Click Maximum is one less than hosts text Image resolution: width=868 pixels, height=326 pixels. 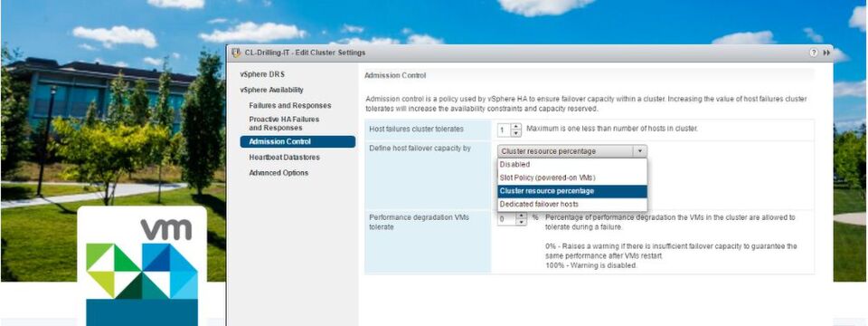tap(612, 129)
